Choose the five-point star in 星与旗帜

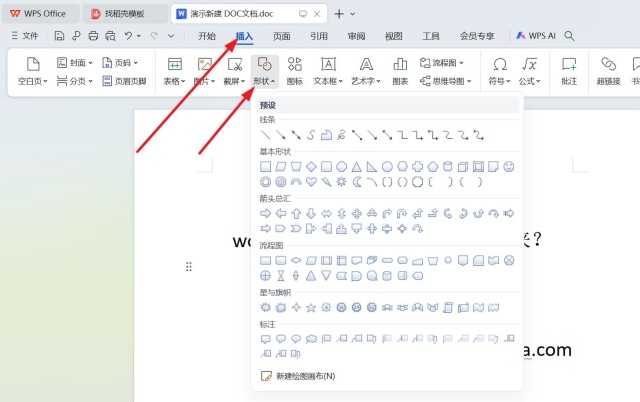(x=311, y=307)
